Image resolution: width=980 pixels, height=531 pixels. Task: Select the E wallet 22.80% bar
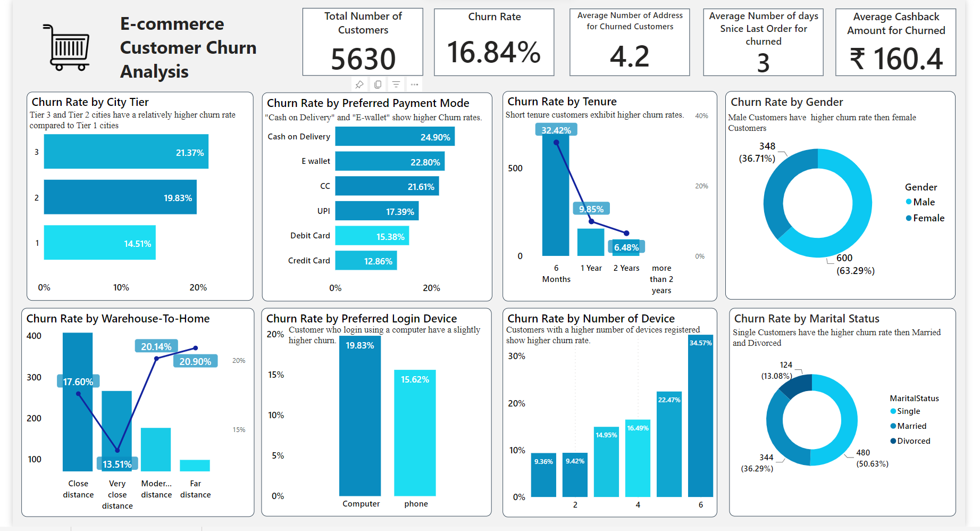point(390,162)
